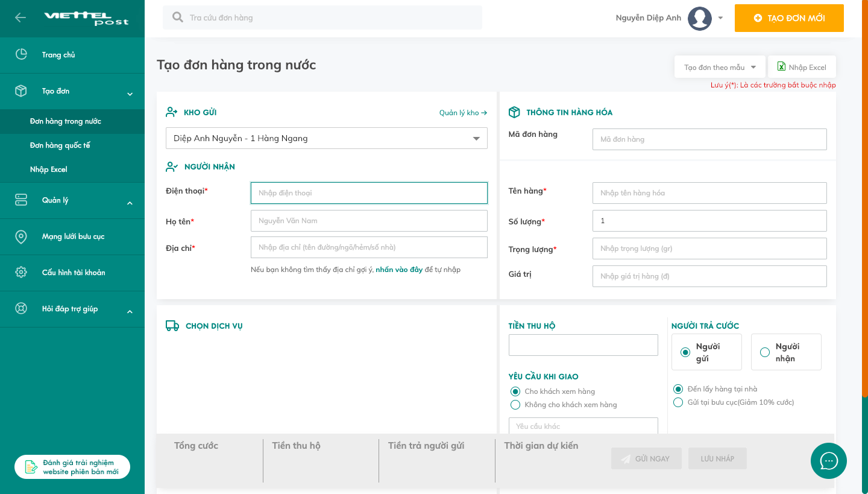Click the Tạo đơn box icon
This screenshot has width=868, height=494.
coord(21,91)
